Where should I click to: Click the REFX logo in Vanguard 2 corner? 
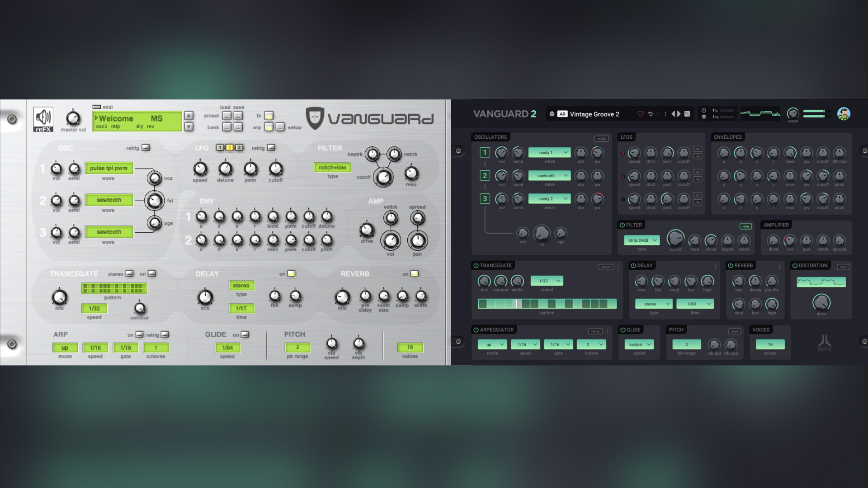tap(824, 343)
